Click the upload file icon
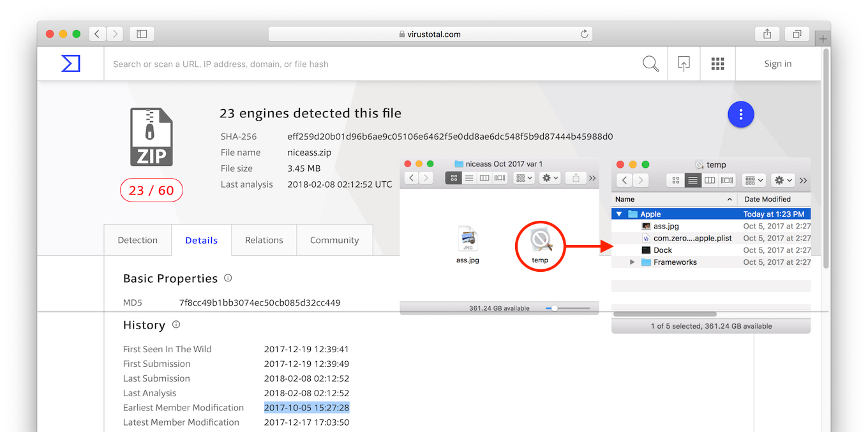The width and height of the screenshot is (868, 432). pos(684,64)
